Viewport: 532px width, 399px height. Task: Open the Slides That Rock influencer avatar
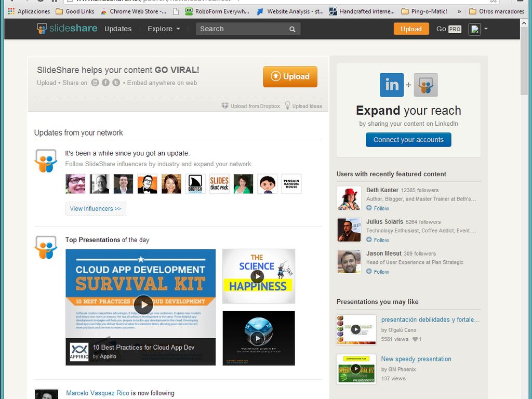point(219,183)
